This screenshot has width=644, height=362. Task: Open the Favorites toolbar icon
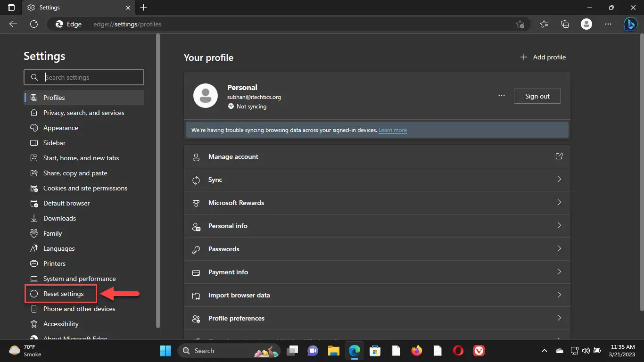(544, 24)
